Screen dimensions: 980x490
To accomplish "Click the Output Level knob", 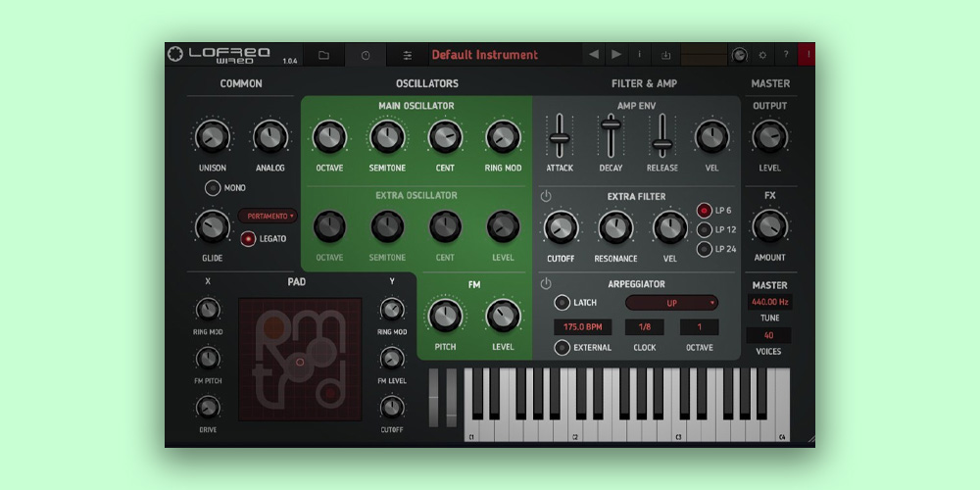I will (770, 136).
